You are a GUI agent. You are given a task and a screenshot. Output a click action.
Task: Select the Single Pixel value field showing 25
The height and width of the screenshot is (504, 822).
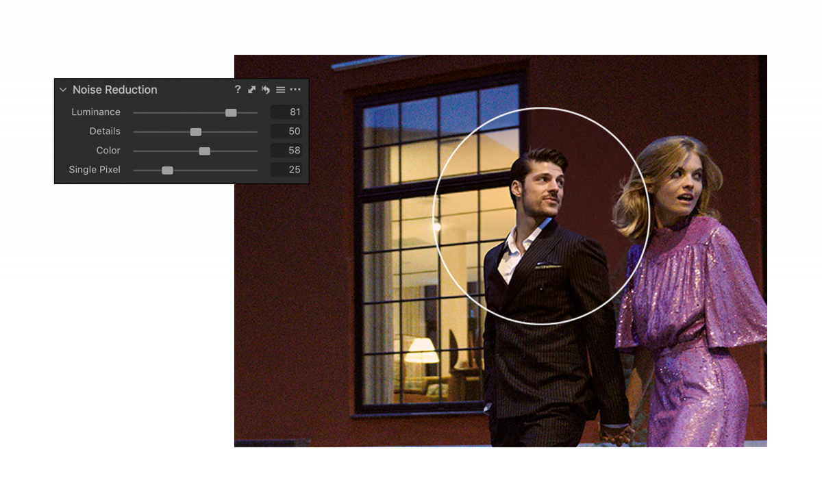[286, 170]
